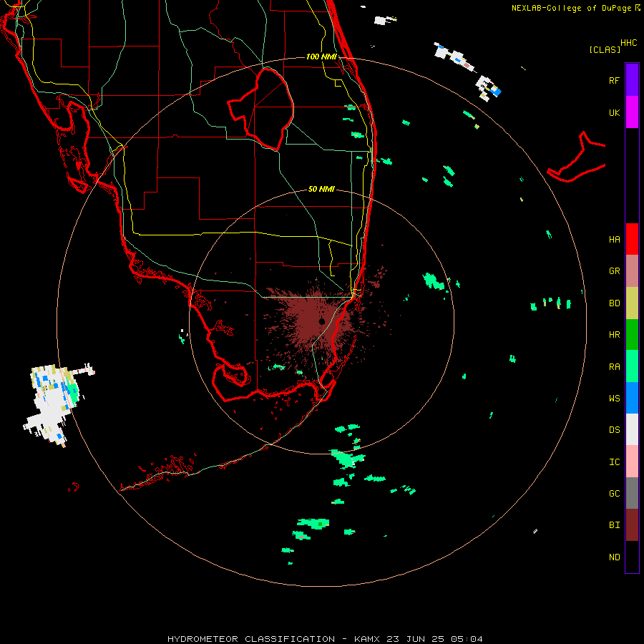644x644 pixels.
Task: Click the 'ND' legend label
Action: tap(614, 557)
